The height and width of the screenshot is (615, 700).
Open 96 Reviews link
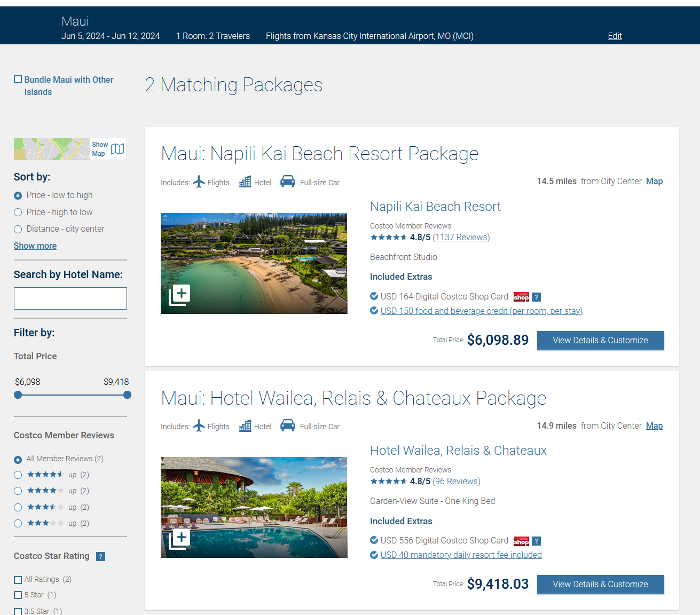(x=457, y=481)
